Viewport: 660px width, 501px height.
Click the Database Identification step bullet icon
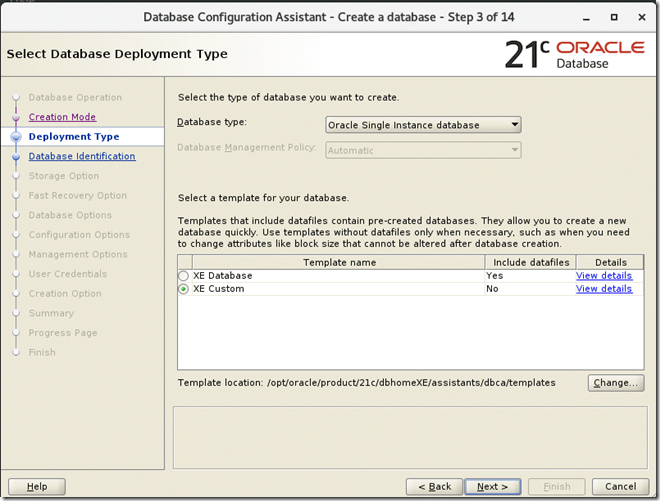click(x=15, y=156)
